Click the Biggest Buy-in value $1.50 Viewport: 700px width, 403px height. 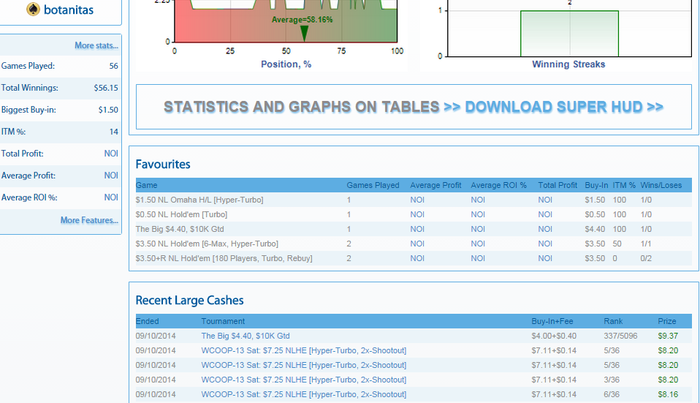[108, 110]
